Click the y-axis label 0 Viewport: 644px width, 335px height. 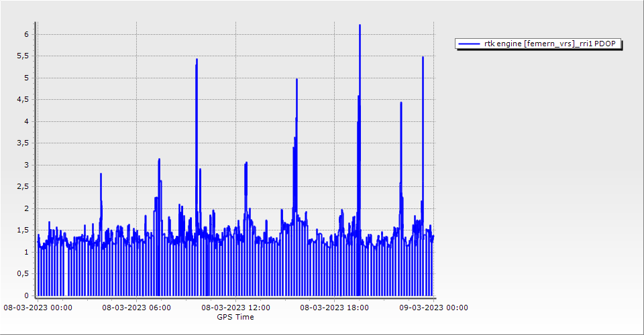[x=27, y=295]
